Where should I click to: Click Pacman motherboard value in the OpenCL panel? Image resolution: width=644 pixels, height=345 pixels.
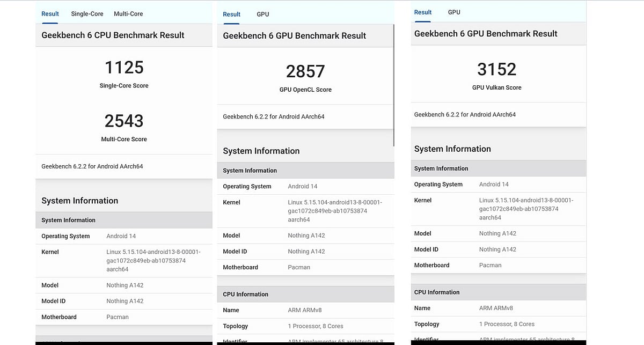299,267
